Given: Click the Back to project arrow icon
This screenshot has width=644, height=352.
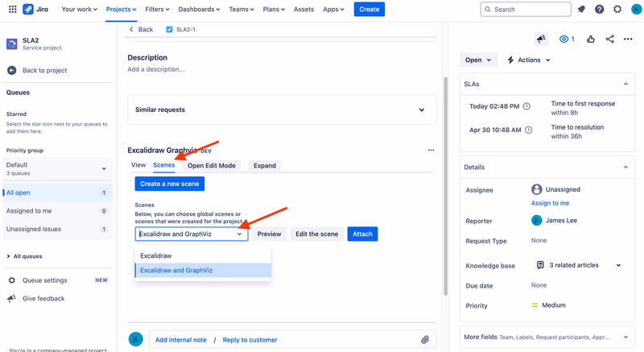Looking at the screenshot, I should 12,70.
